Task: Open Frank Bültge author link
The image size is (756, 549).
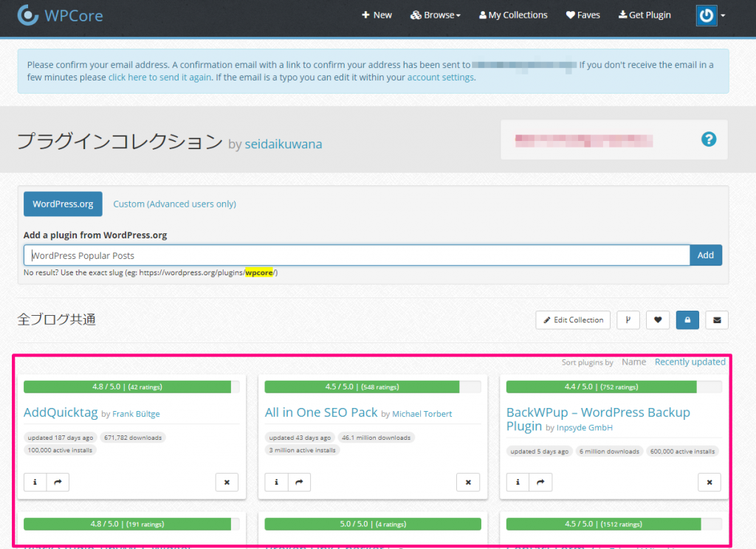Action: coord(136,414)
